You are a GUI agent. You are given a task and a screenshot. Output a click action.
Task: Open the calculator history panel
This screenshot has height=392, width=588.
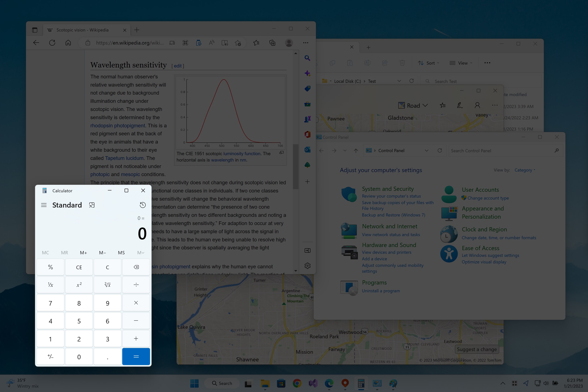142,205
